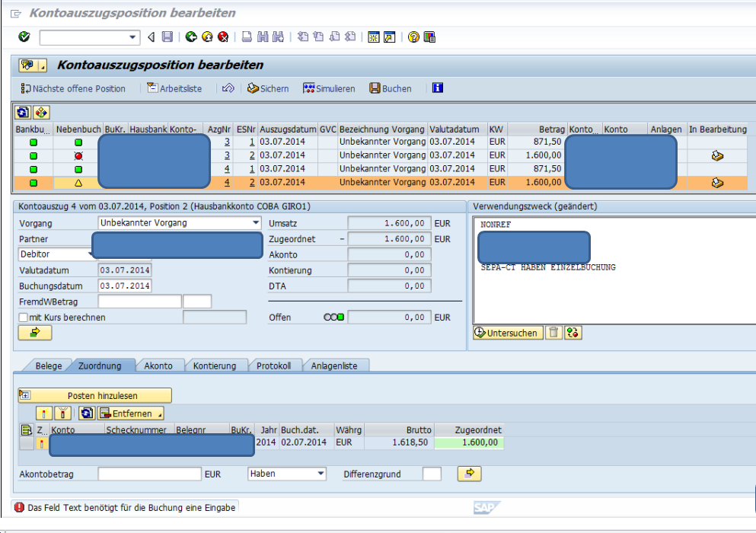Click the green Enter checkmark icon
756x533 pixels.
[x=24, y=37]
